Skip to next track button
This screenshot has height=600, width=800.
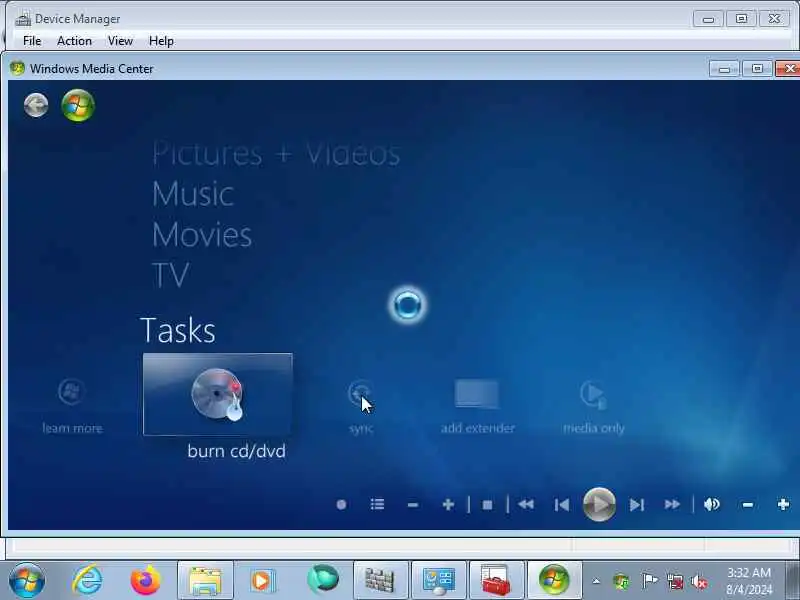point(636,505)
